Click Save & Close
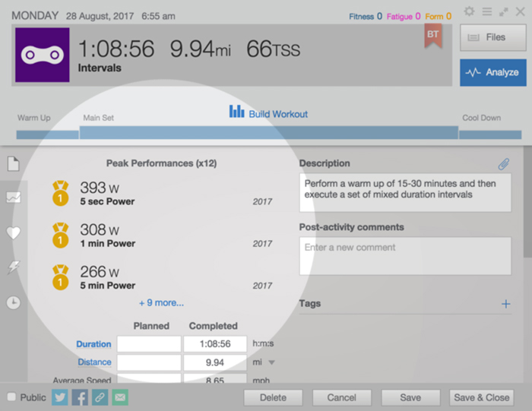The image size is (532, 411). (481, 397)
